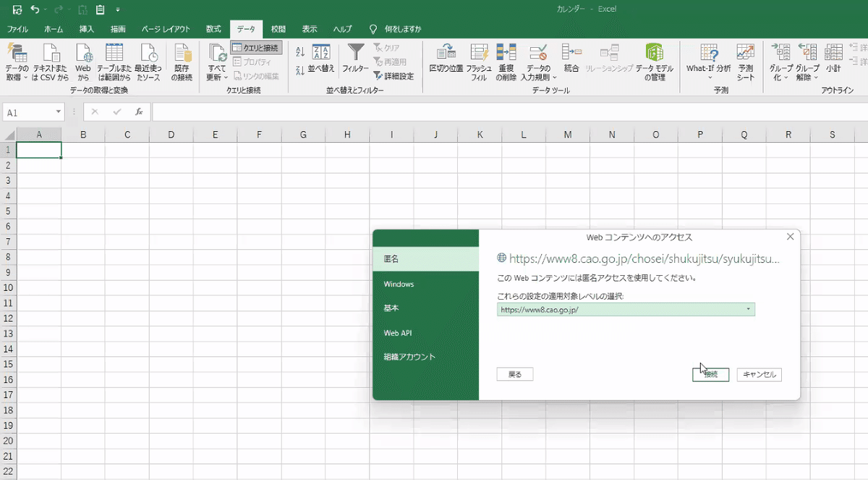The width and height of the screenshot is (868, 480).
Task: Click the キャンセル (Cancel) button
Action: click(759, 374)
